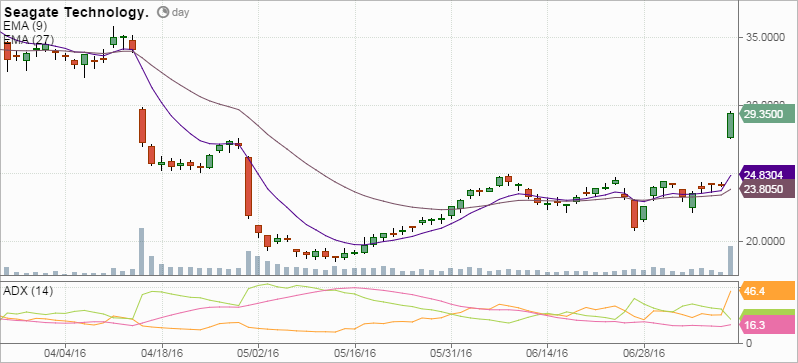
Task: Select the 'ADX (14)' indicator label
Action: (x=28, y=291)
